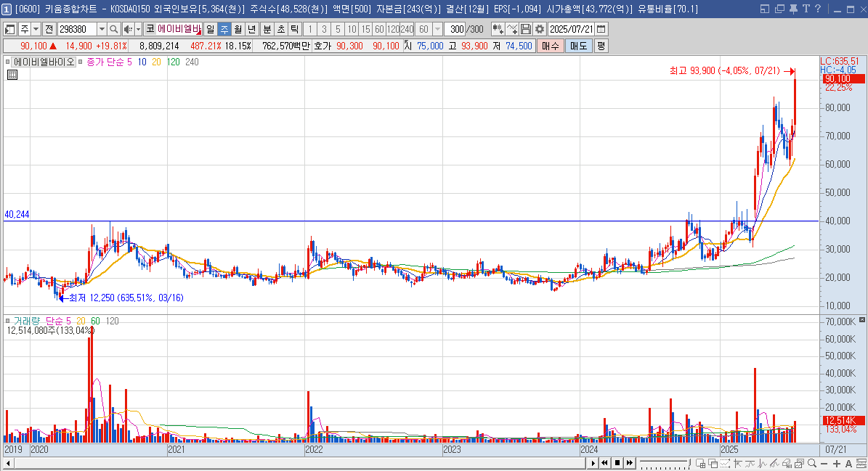This screenshot has width=868, height=471.
Task: Search stocks with magnifier icon
Action: tap(113, 29)
